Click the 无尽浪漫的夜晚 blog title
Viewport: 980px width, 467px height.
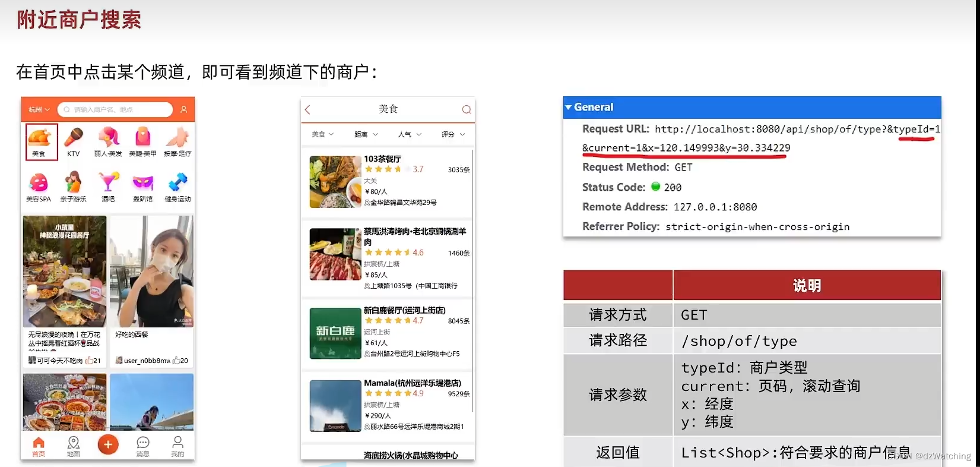(x=64, y=339)
